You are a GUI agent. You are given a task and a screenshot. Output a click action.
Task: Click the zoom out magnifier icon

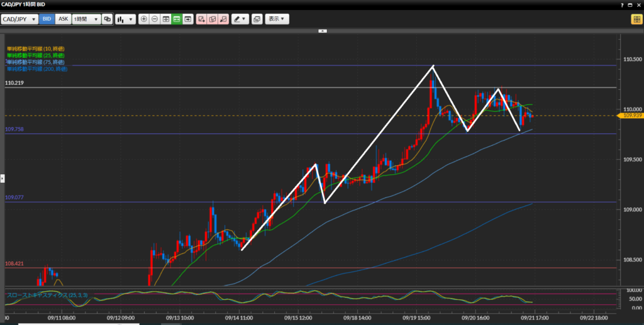click(x=155, y=19)
